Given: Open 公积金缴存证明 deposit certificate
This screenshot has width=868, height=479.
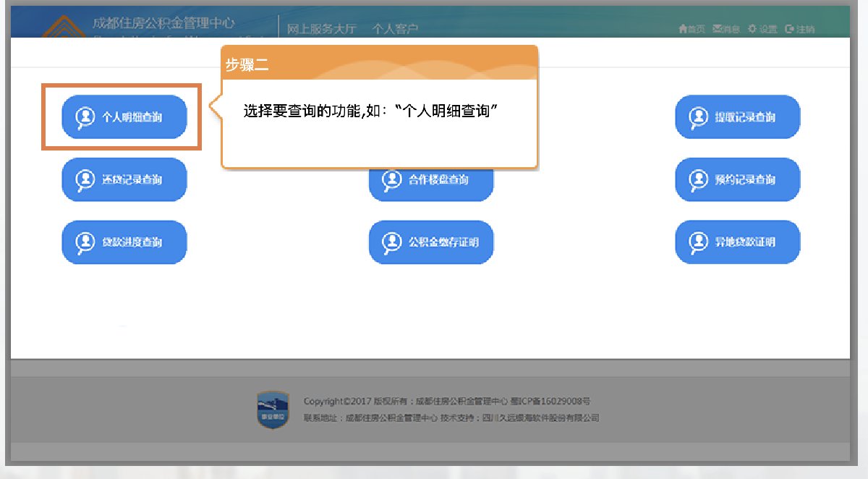Looking at the screenshot, I should [x=431, y=242].
